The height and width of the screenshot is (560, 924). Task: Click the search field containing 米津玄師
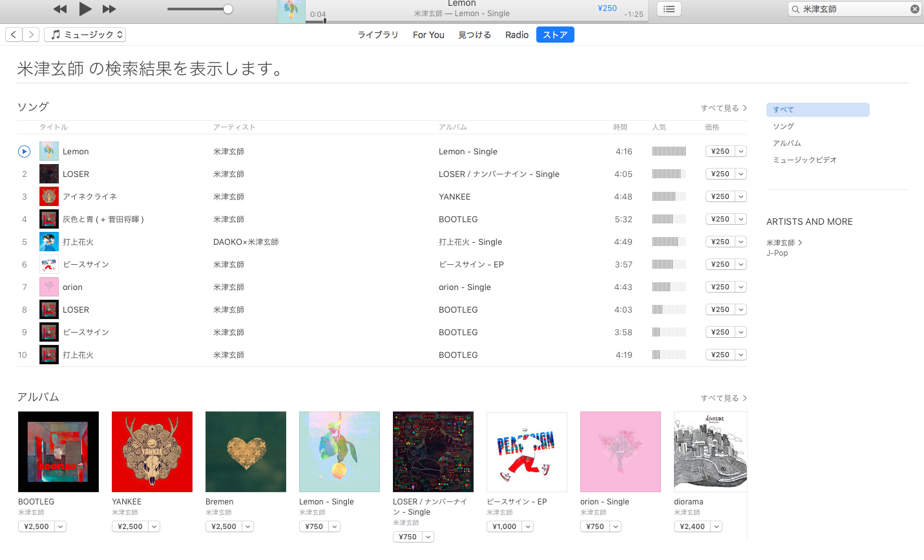(855, 9)
